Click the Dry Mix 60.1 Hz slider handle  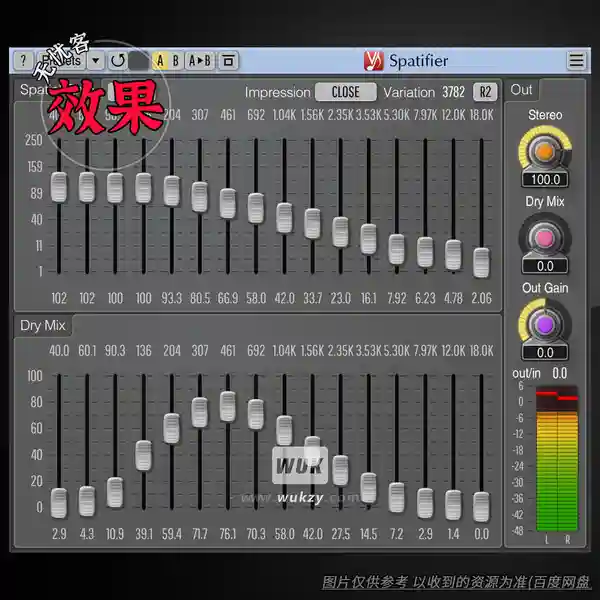click(x=87, y=501)
